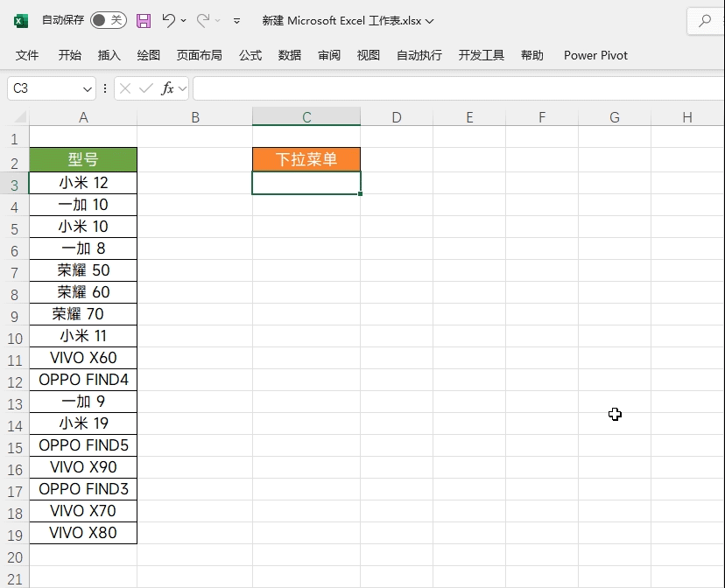Viewport: 725px width, 588px height.
Task: Select cell containing 荣耀 50
Action: pos(83,270)
